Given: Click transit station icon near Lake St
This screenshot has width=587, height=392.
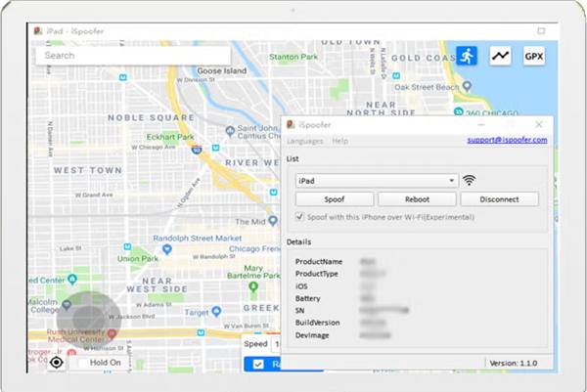Looking at the screenshot, I should pos(127,246).
